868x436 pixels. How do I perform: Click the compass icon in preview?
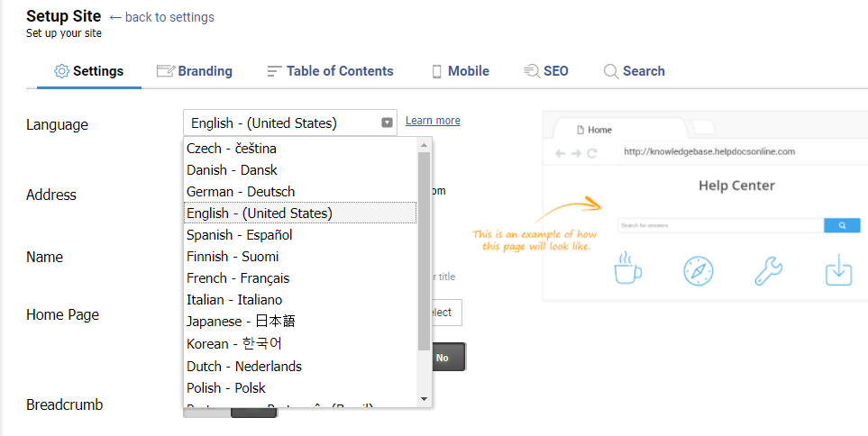698,270
